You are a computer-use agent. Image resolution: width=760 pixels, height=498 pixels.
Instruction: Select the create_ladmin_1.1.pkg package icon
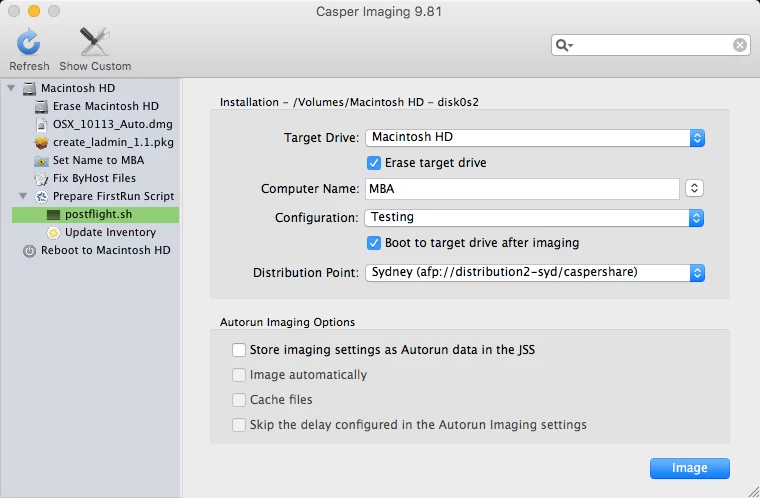[x=42, y=143]
